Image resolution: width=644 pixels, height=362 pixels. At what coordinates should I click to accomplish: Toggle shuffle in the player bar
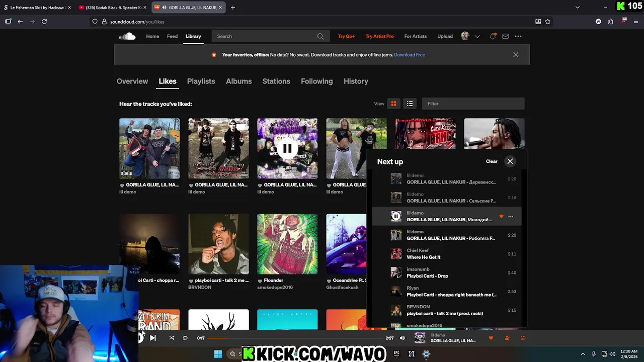[172, 338]
